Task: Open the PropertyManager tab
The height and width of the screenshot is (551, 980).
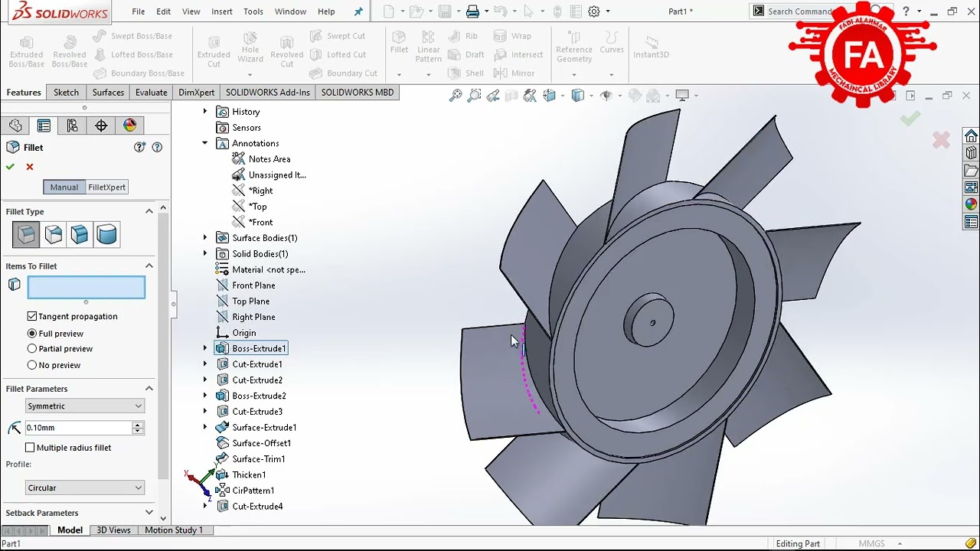Action: pyautogui.click(x=44, y=126)
